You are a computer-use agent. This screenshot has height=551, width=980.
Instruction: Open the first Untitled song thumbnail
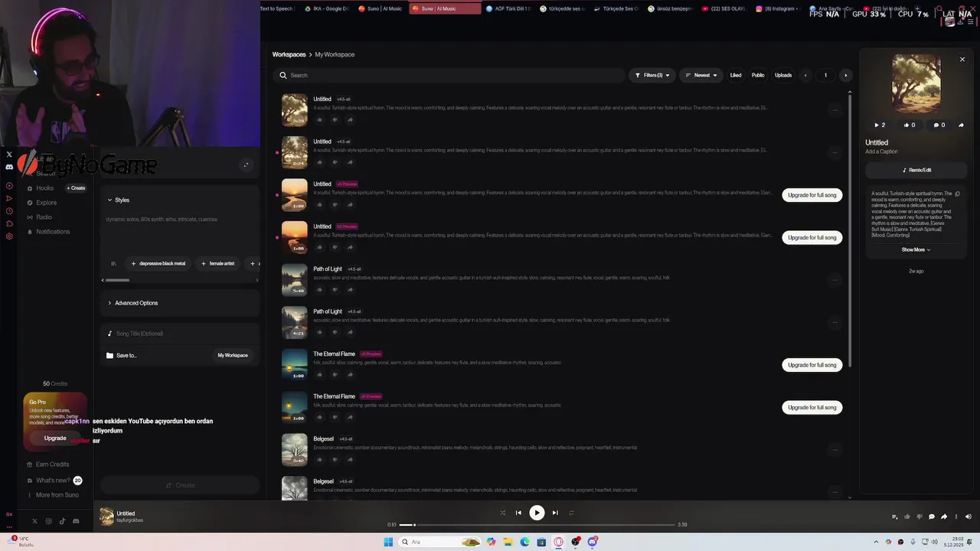coord(294,109)
